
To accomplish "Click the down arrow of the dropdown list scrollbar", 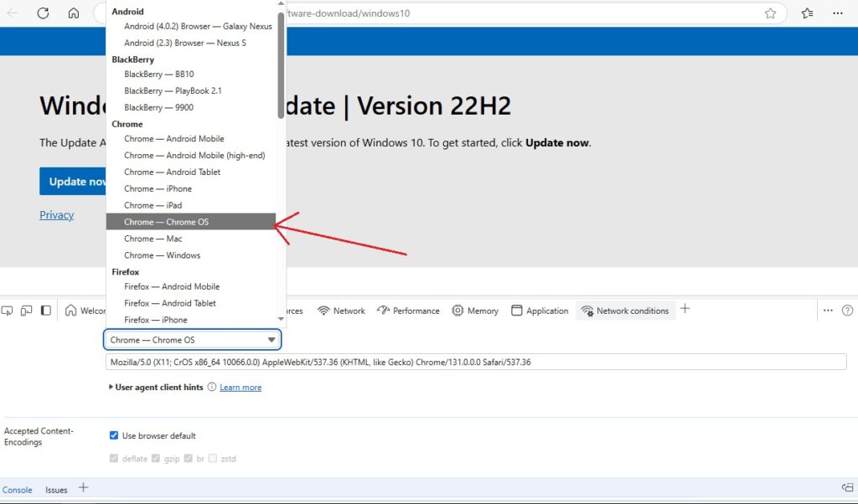I will tap(281, 319).
